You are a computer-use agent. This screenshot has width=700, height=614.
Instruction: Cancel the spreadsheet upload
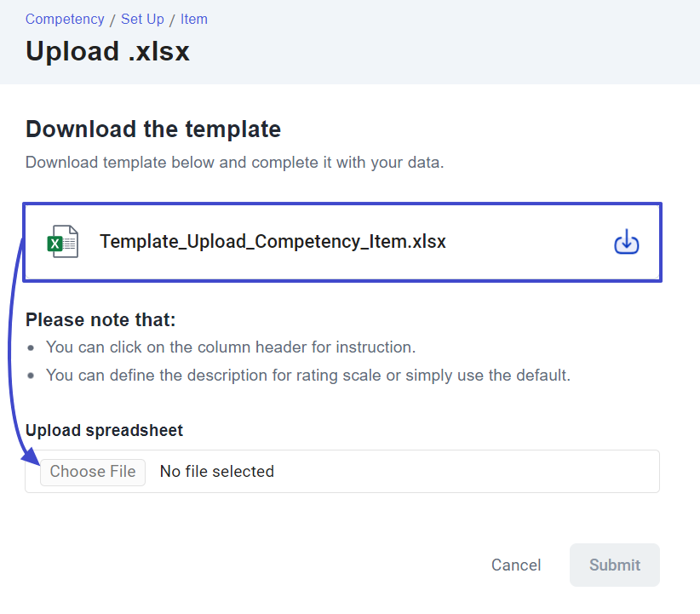coord(516,565)
